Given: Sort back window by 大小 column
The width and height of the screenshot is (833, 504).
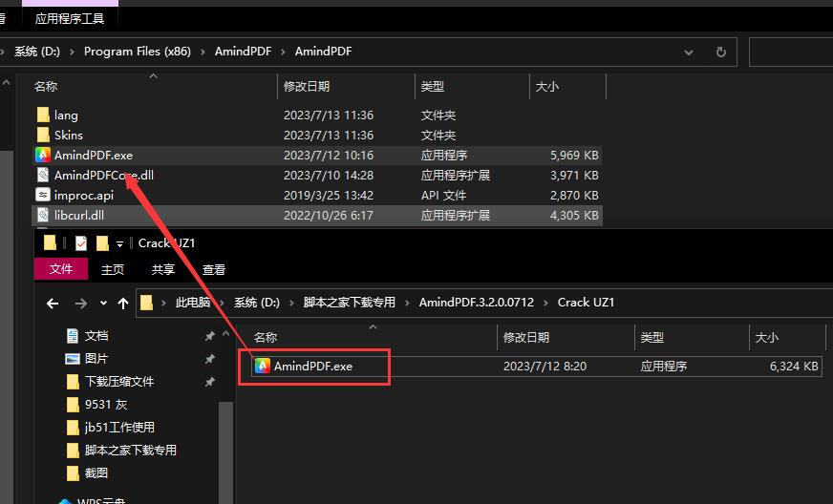Looking at the screenshot, I should click(x=546, y=87).
